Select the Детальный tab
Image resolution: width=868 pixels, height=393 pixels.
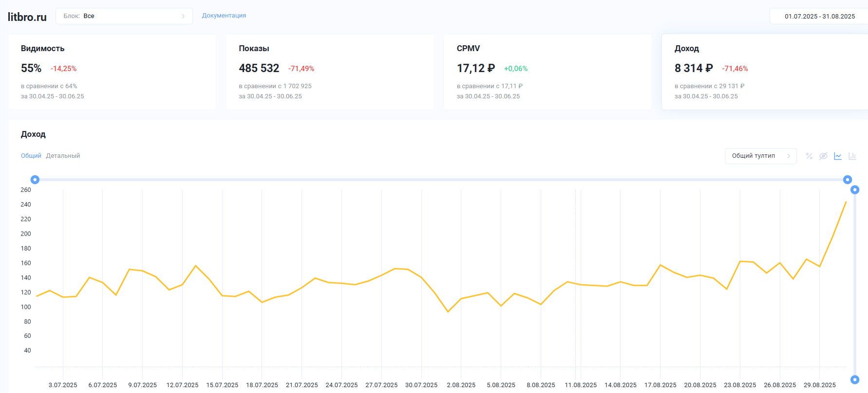pyautogui.click(x=63, y=156)
